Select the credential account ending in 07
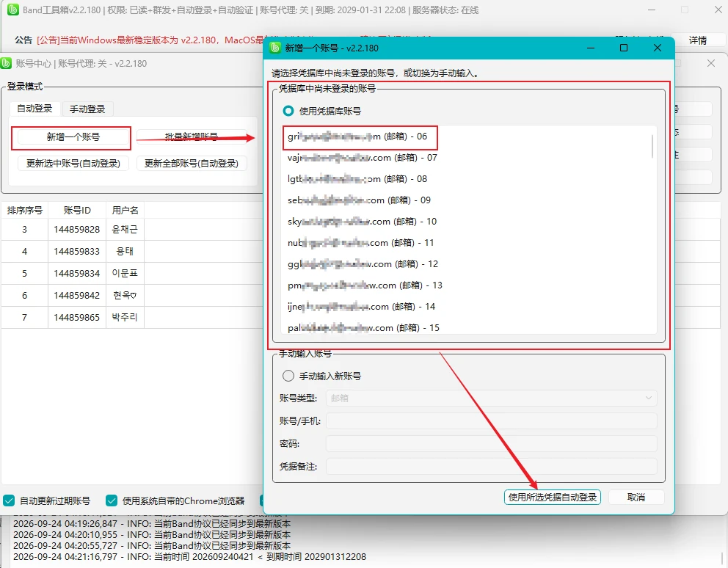Screen dimensions: 728x568 pos(469,158)
